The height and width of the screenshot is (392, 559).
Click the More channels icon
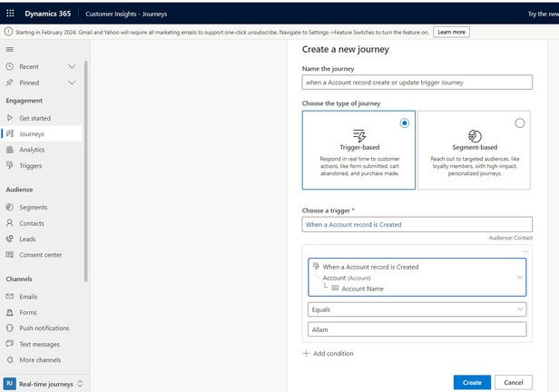[10, 360]
